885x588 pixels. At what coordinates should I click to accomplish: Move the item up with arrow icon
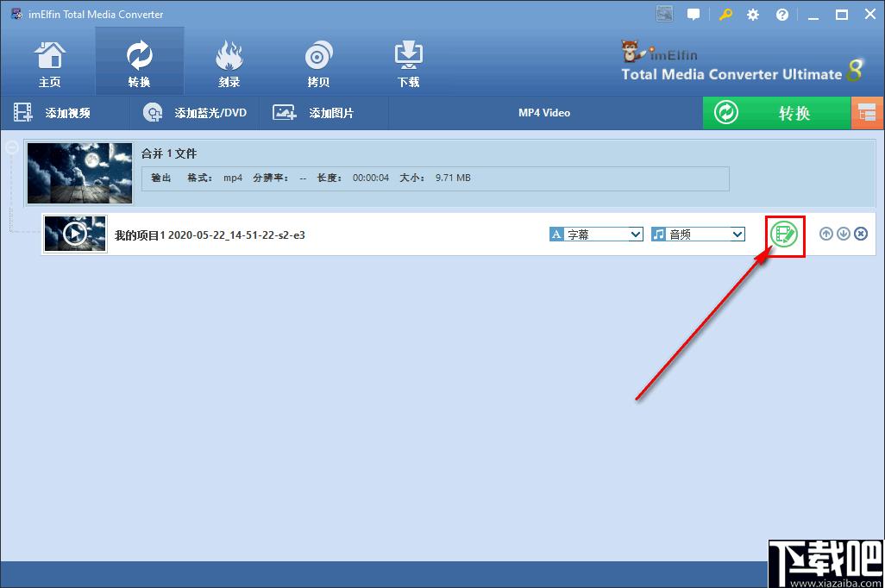825,234
